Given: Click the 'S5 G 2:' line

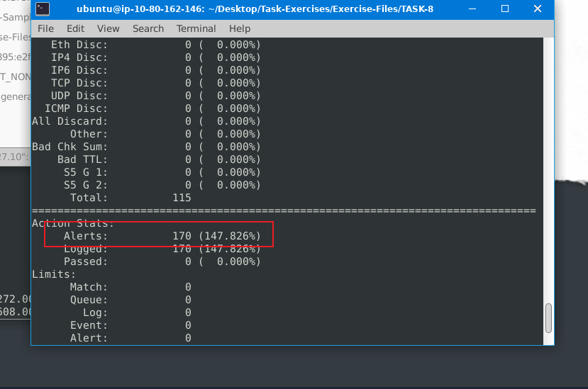Looking at the screenshot, I should click(x=162, y=185).
